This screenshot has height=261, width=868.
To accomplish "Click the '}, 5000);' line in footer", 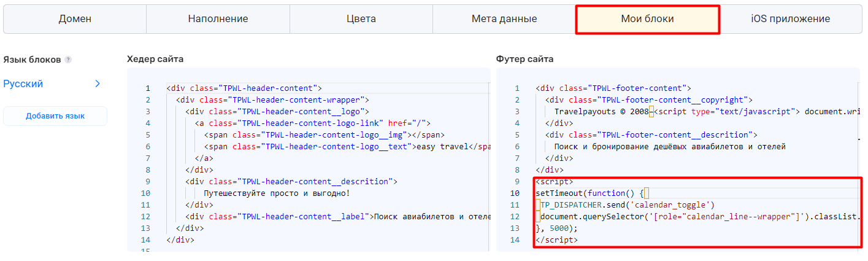I will (x=556, y=228).
